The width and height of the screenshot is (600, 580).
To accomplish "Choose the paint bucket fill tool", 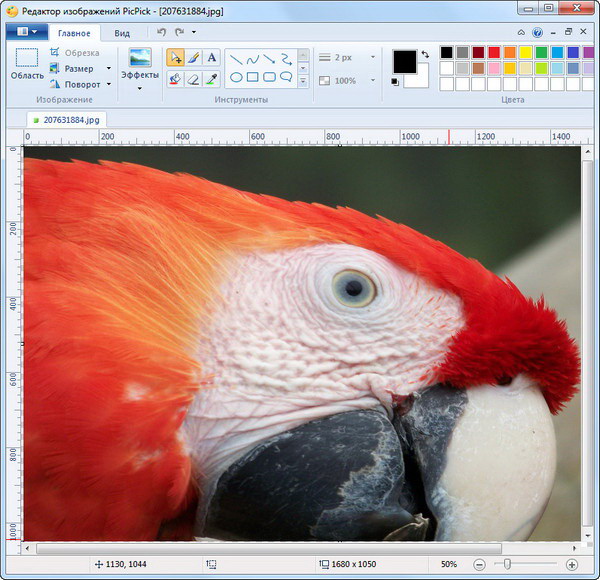I will coord(175,78).
